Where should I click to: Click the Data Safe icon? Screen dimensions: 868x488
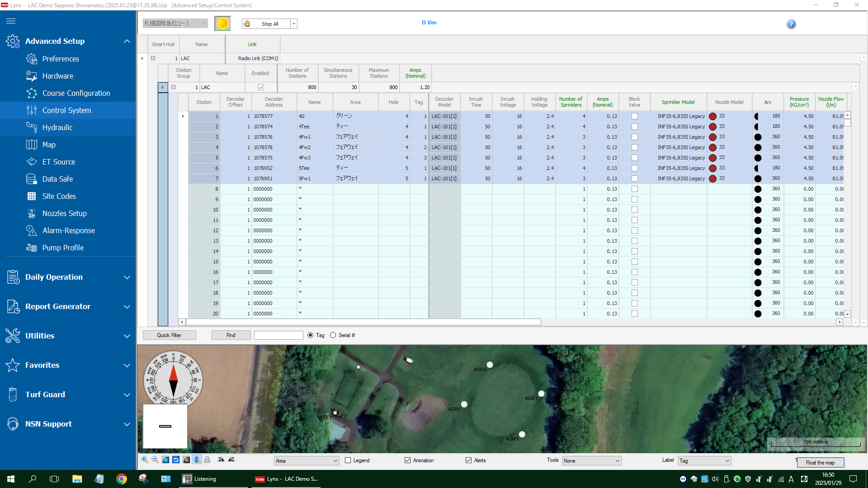(32, 179)
